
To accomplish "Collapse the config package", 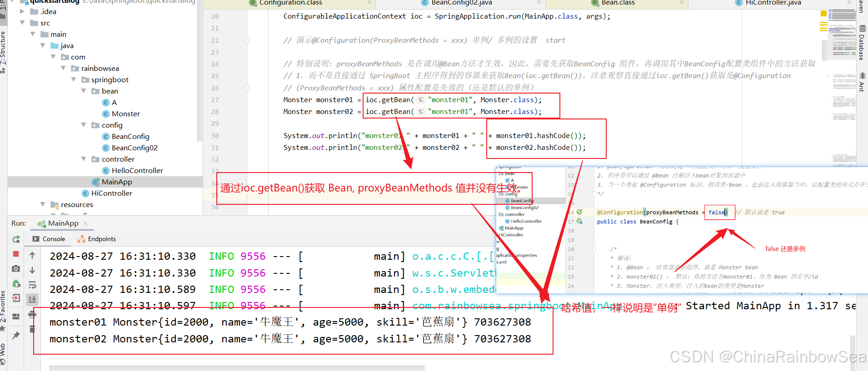I will click(84, 125).
